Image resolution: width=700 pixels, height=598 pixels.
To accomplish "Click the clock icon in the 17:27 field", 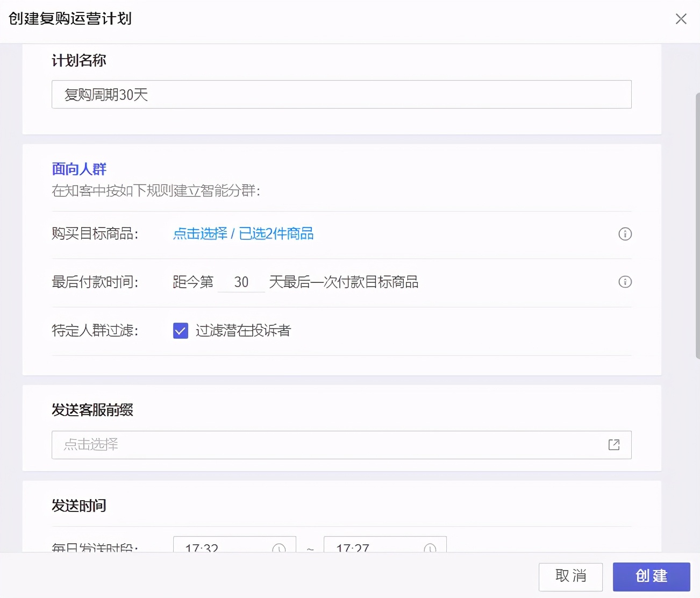I will click(430, 549).
